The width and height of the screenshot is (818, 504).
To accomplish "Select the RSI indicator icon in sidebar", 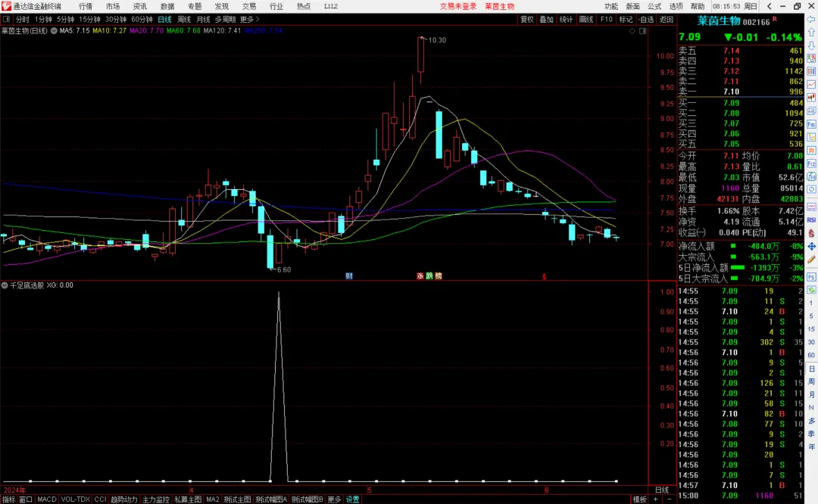I will 811,220.
